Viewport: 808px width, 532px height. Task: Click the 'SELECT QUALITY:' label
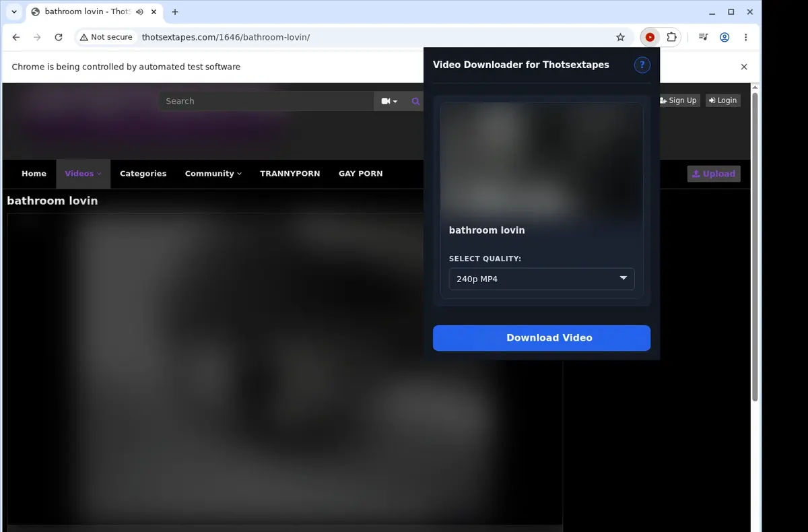click(485, 259)
